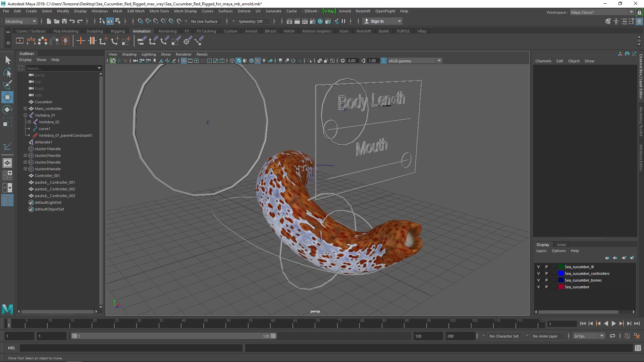Image resolution: width=644 pixels, height=362 pixels.
Task: Click the create new layer icon
Action: coord(624,258)
